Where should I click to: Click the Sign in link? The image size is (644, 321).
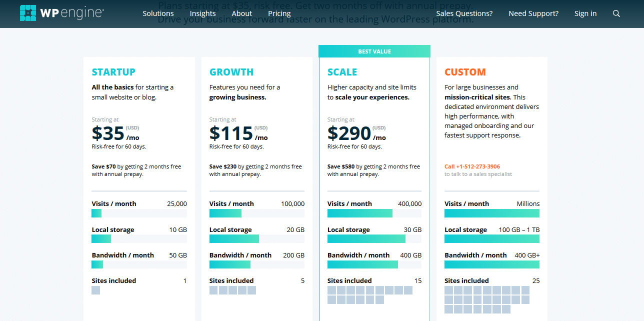(x=585, y=13)
